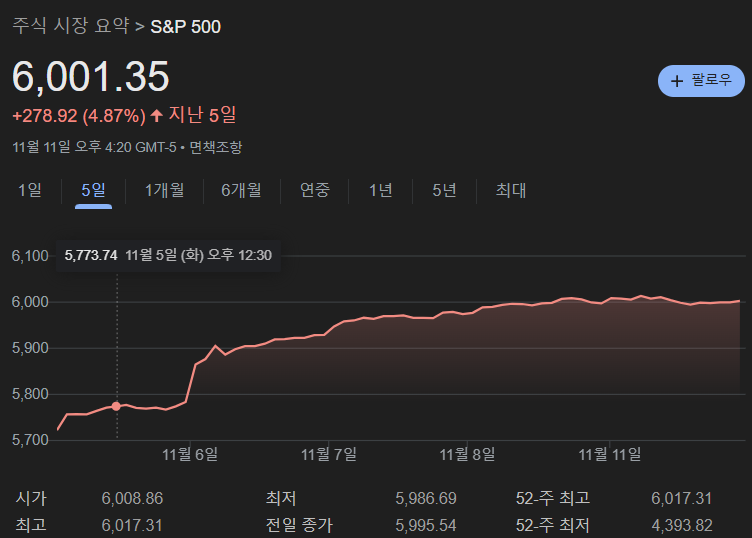
Task: Select the 1일 time range tab
Action: (x=30, y=190)
